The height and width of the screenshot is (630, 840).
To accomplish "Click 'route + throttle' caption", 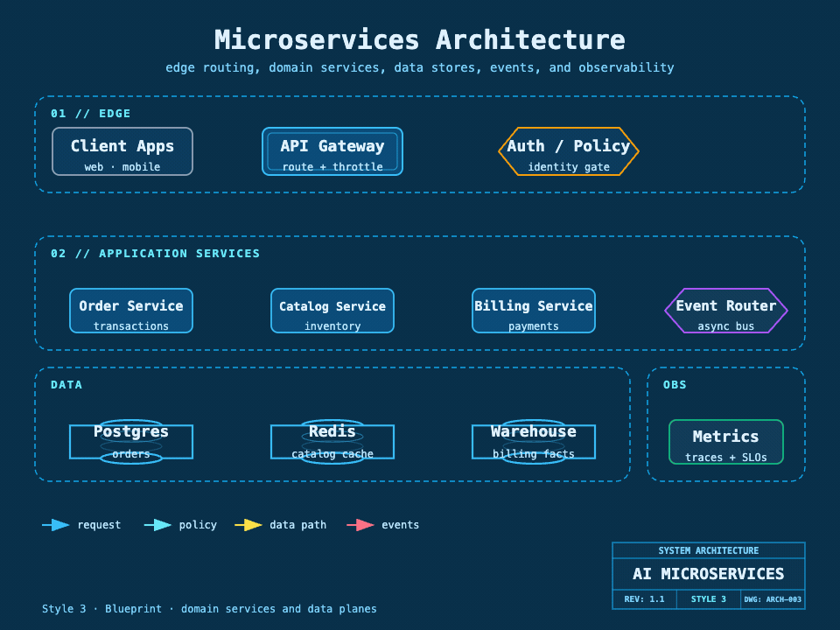I will pyautogui.click(x=332, y=166).
